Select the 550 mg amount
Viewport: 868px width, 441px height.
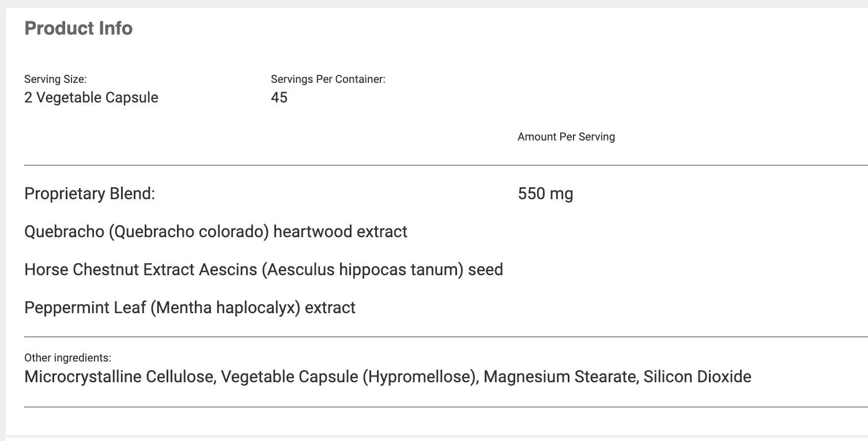(545, 193)
